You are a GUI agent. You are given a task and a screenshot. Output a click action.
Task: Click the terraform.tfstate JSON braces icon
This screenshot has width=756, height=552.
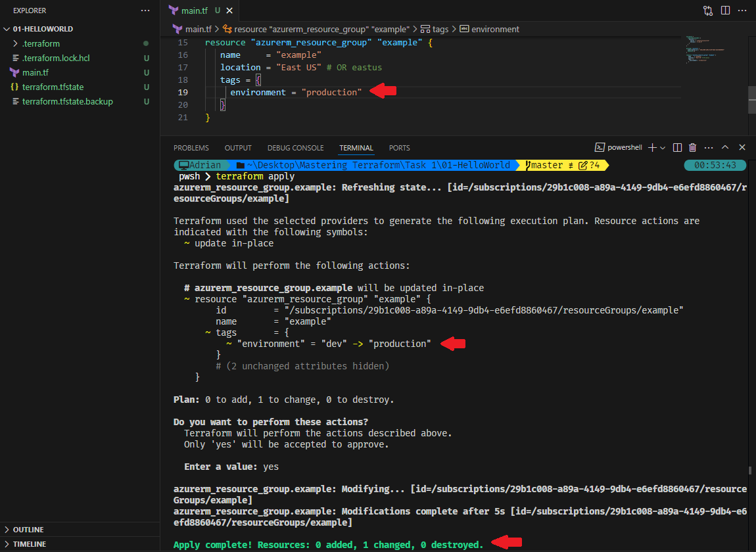14,87
